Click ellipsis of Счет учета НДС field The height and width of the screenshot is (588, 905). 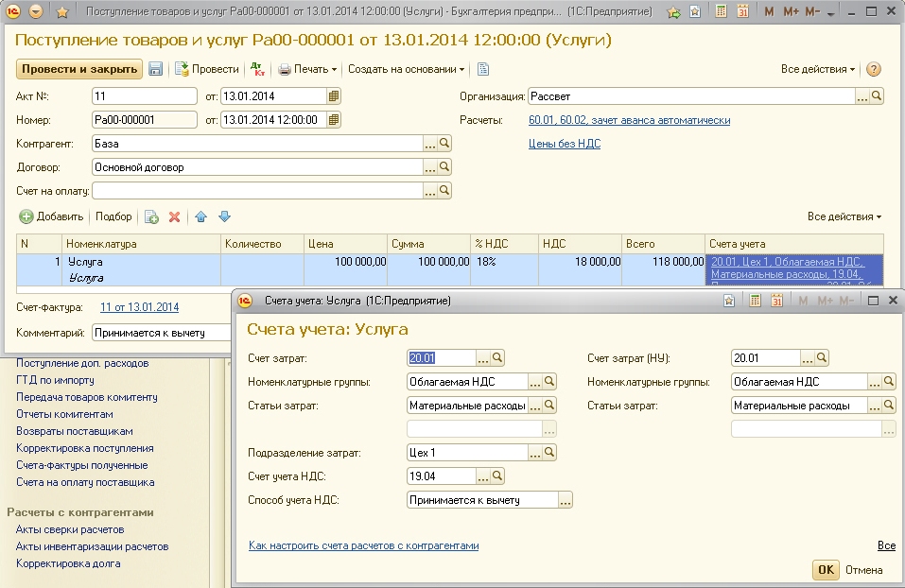pos(483,476)
